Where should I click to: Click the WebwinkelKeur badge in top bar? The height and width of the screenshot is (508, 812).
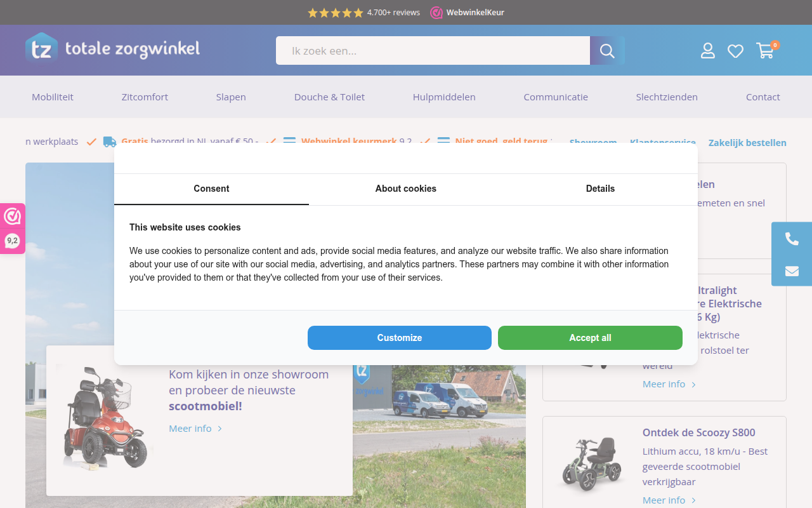click(x=467, y=12)
